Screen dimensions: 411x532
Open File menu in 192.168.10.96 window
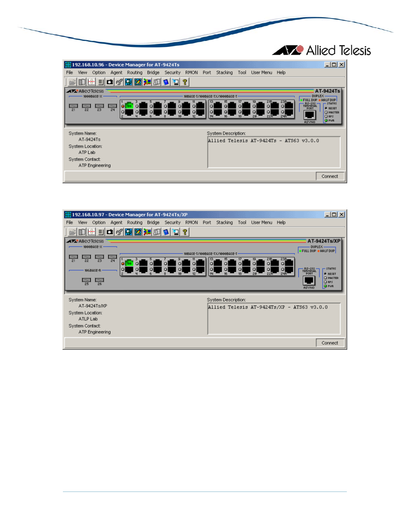(69, 73)
